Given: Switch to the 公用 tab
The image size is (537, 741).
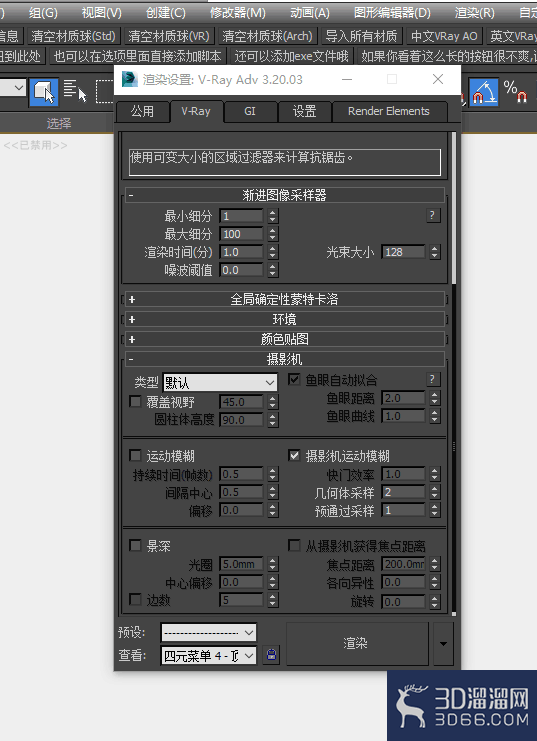Looking at the screenshot, I should (142, 112).
